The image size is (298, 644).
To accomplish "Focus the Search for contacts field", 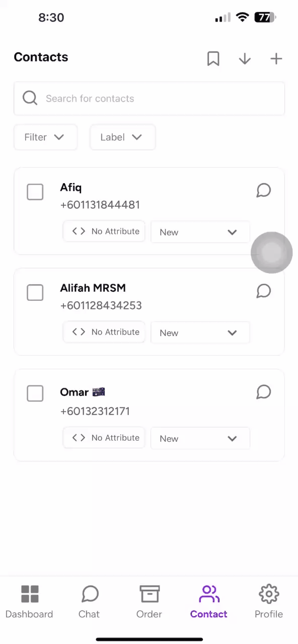I will click(x=149, y=98).
